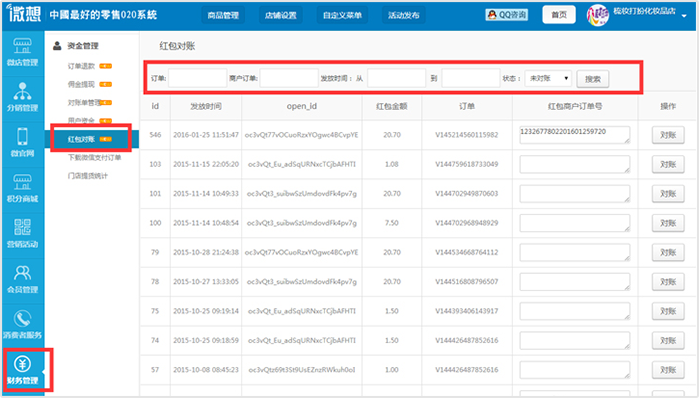Open QQ咨询 chat button
This screenshot has height=398, width=699.
point(507,15)
